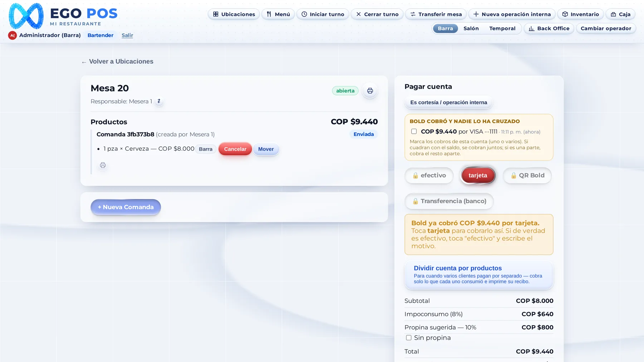Click Comanda 3fb373b8 title text
This screenshot has width=644, height=362.
tap(125, 134)
